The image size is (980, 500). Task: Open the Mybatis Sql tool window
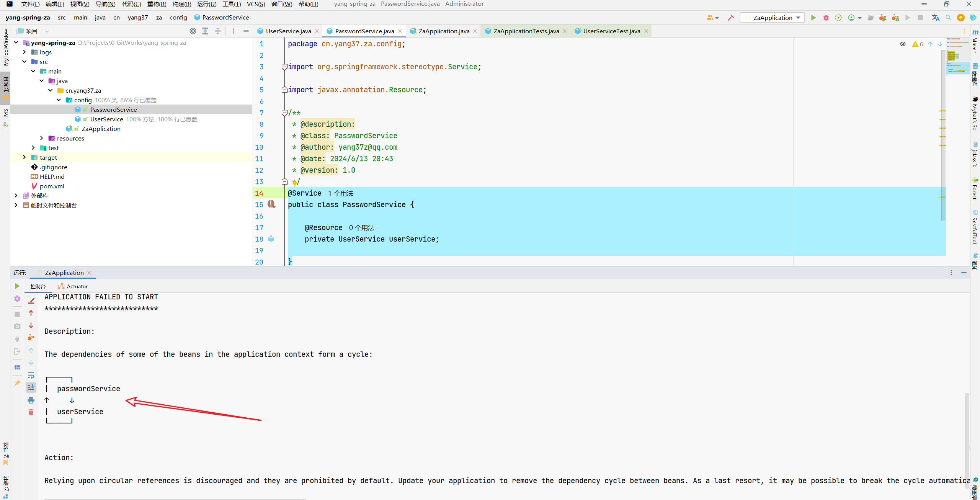point(975,114)
